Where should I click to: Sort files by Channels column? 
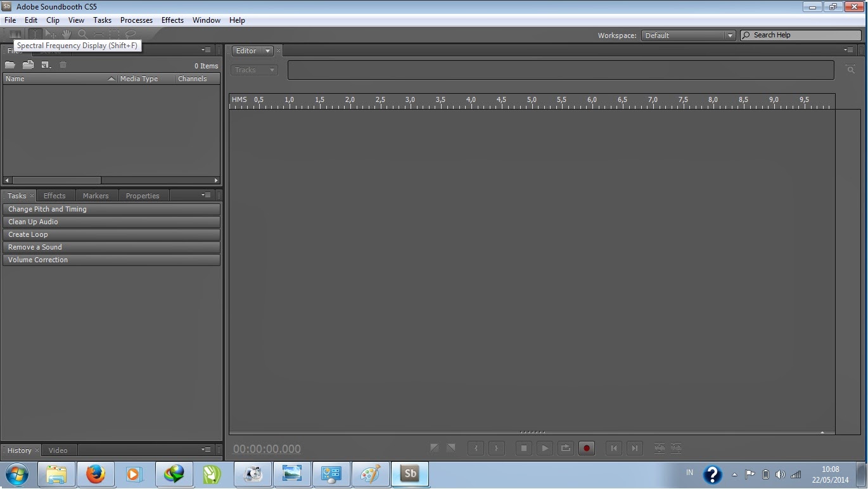click(198, 79)
